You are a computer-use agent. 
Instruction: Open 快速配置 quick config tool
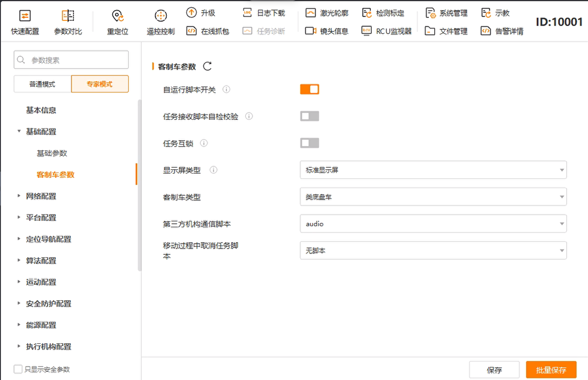coord(25,22)
